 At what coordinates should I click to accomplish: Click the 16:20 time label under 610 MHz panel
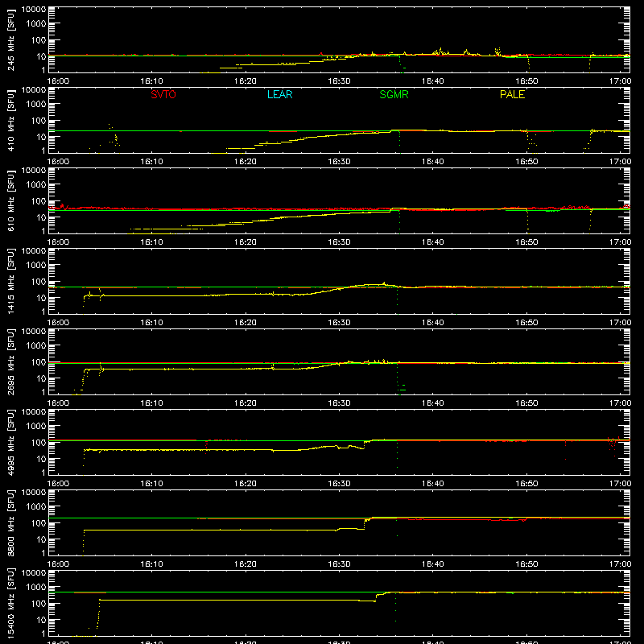pos(246,242)
